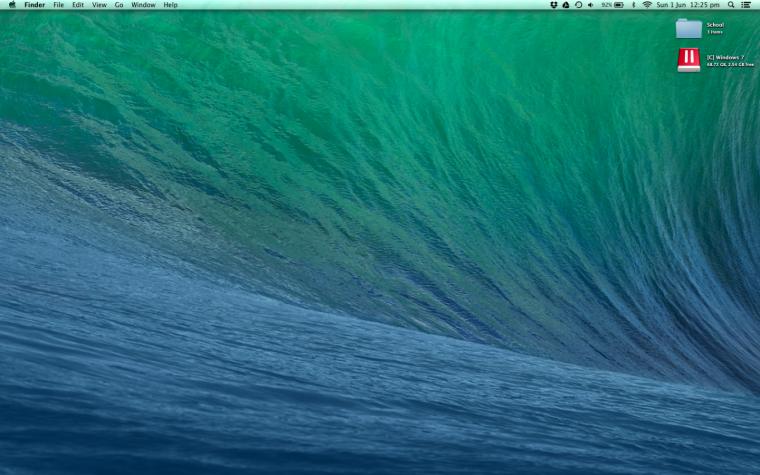Viewport: 760px width, 475px height.
Task: Click the Dropbox menu bar icon
Action: coord(554,5)
